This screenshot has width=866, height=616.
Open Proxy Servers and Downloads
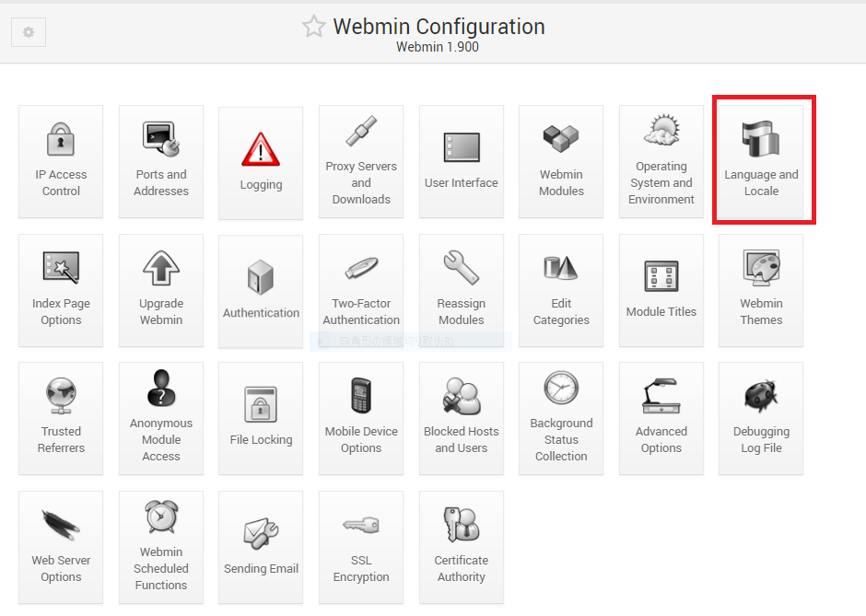click(x=361, y=161)
